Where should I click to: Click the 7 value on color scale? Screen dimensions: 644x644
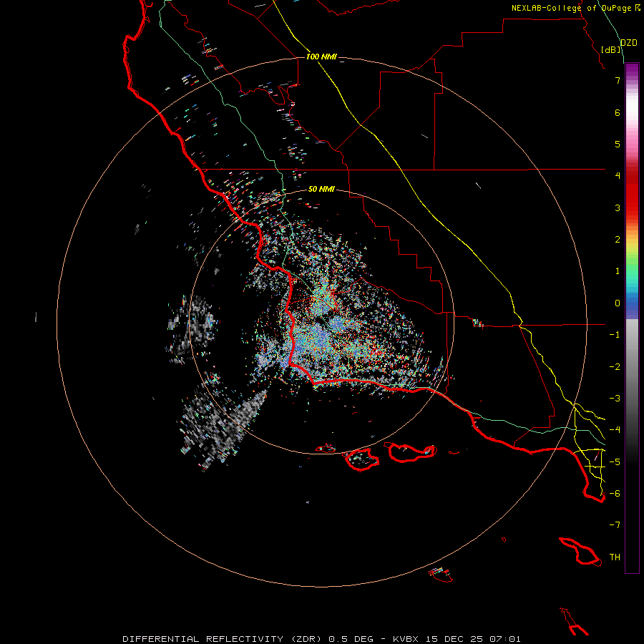coord(618,80)
